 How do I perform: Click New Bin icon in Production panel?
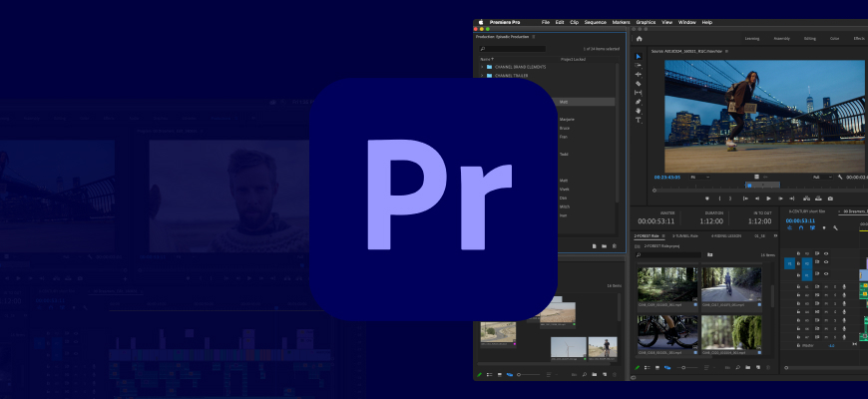coord(604,245)
